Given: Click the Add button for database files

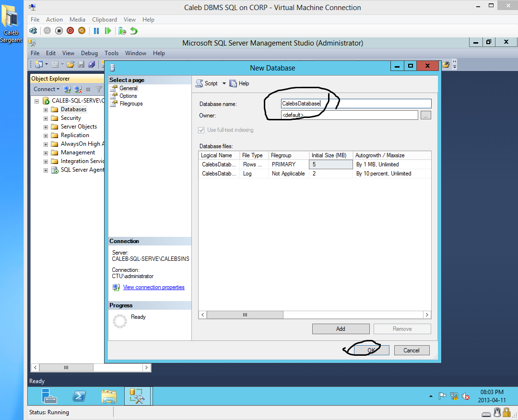Looking at the screenshot, I should tap(341, 329).
